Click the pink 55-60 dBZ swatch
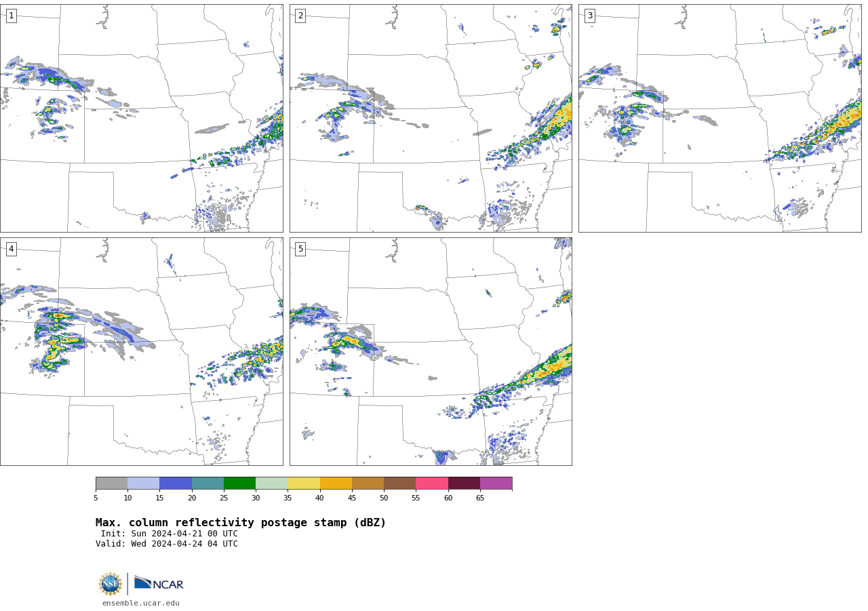 432,484
